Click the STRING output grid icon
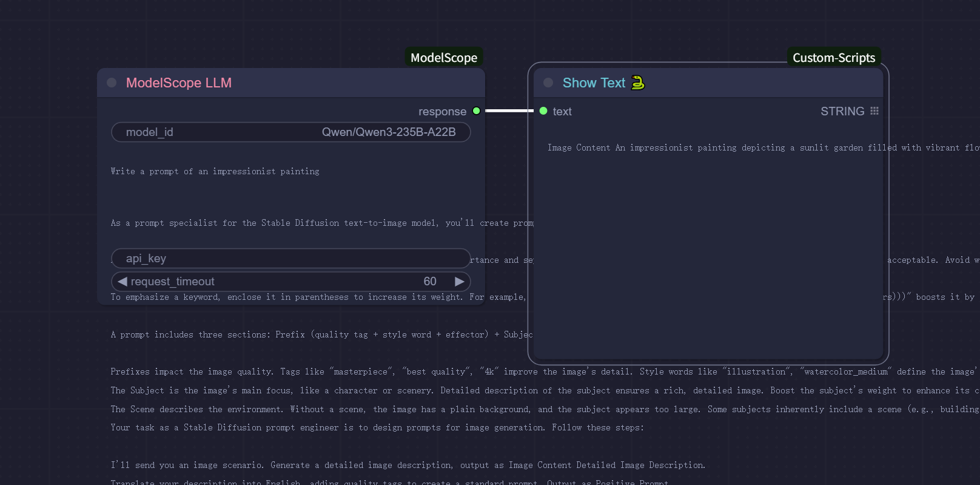The width and height of the screenshot is (980, 485). tap(874, 111)
